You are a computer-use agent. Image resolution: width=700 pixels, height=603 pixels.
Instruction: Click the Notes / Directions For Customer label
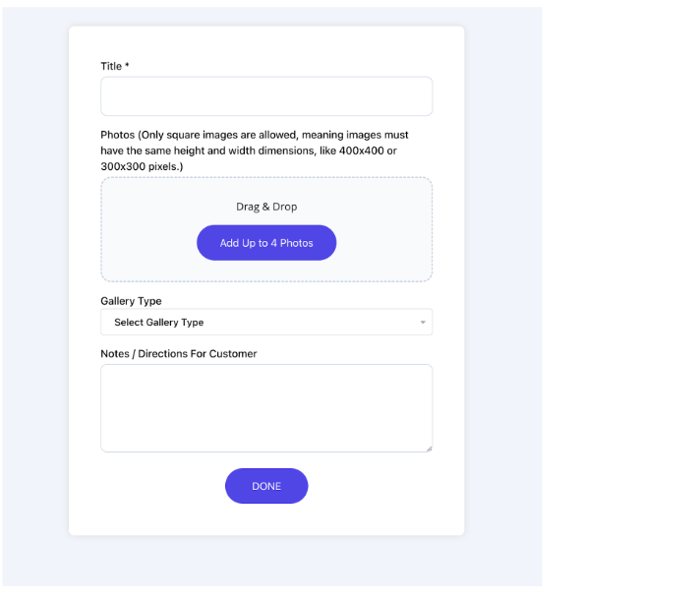coord(178,353)
